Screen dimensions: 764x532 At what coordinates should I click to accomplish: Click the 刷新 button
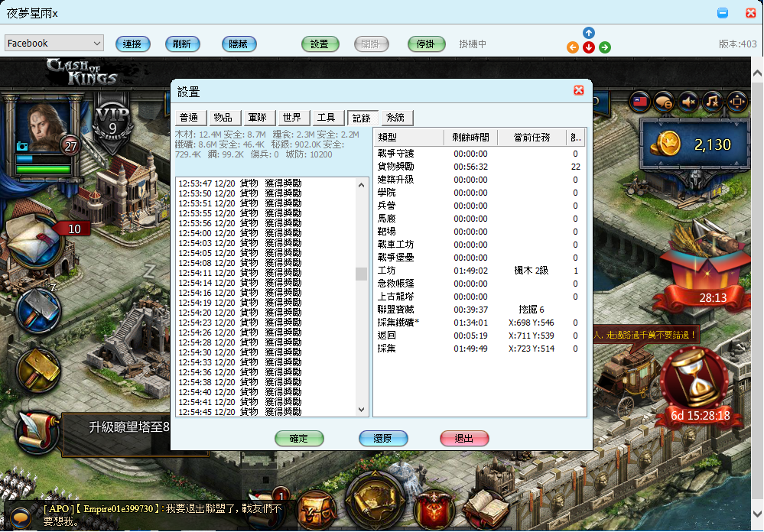click(182, 44)
